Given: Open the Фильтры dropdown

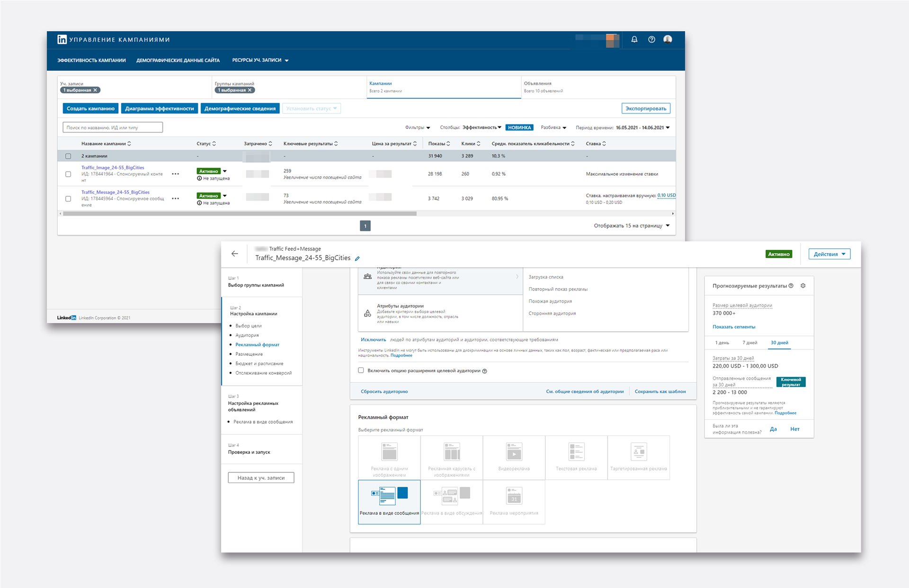Looking at the screenshot, I should [x=417, y=128].
